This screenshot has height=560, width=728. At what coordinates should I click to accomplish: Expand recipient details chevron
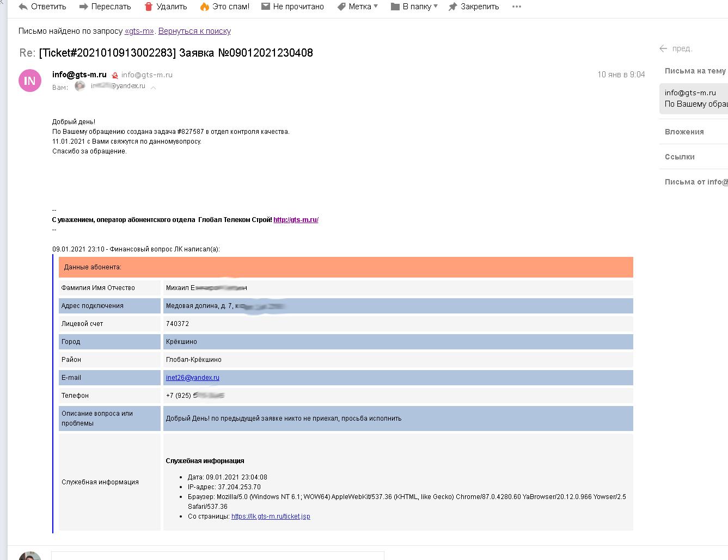click(x=154, y=87)
